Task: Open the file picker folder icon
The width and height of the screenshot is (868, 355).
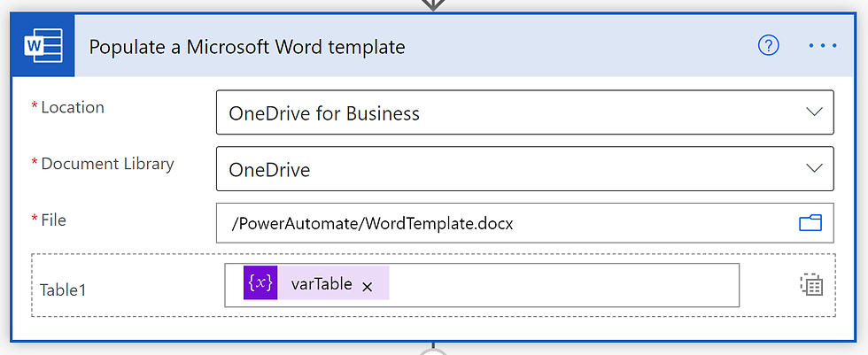Action: [810, 223]
